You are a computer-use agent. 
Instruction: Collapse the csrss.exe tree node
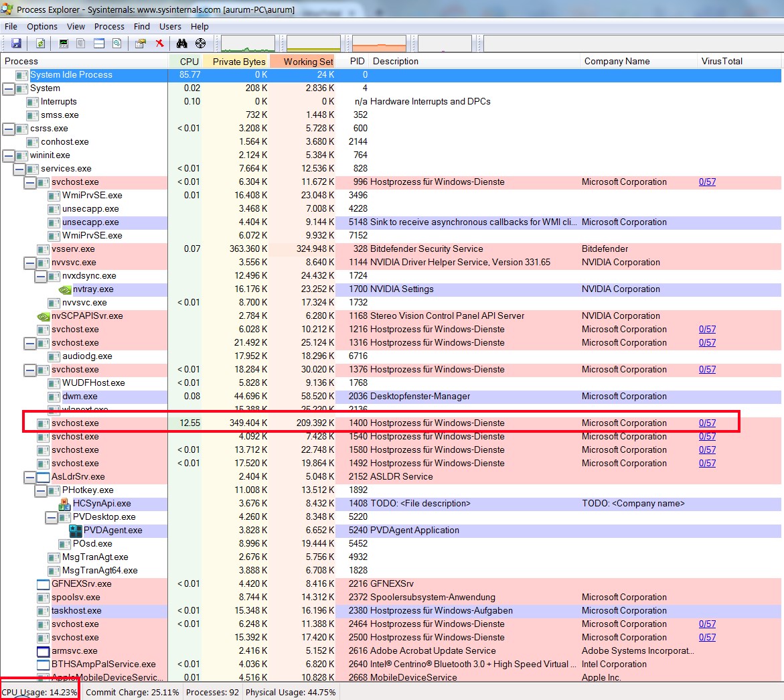[x=9, y=129]
